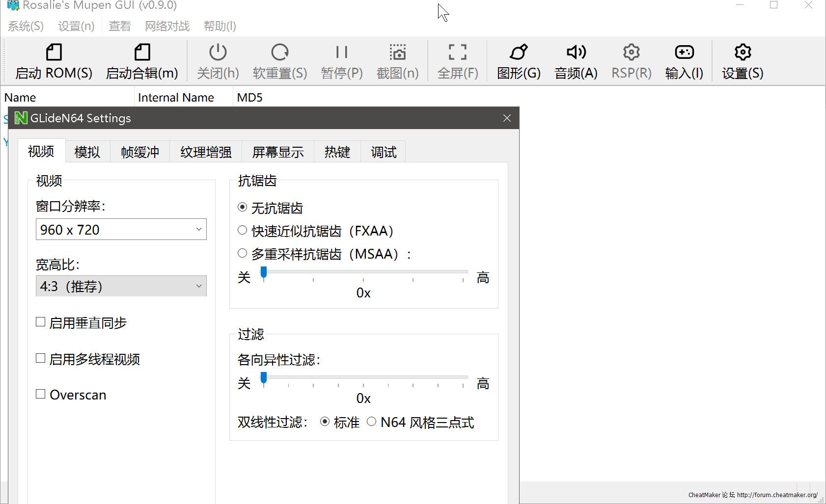
Task: Open the 系统(S) menu
Action: [26, 26]
